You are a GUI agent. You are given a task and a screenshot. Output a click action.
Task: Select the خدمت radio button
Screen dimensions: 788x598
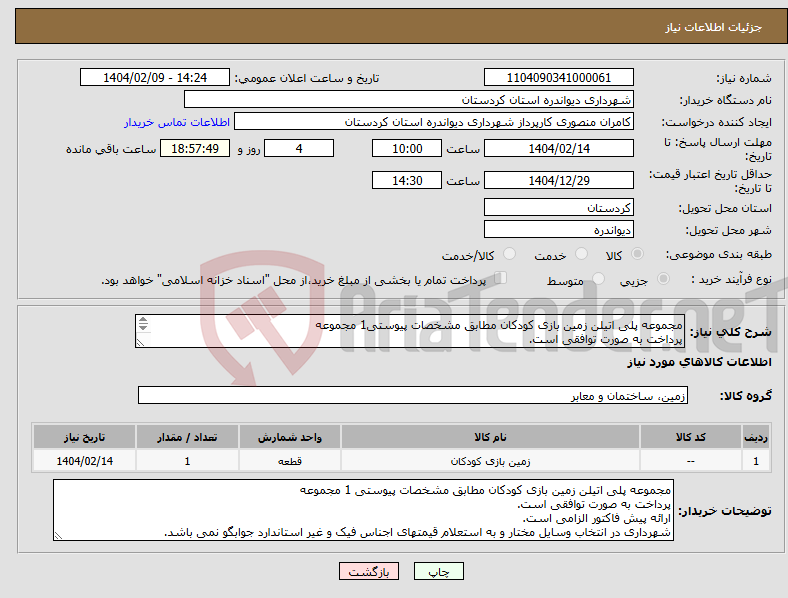pyautogui.click(x=581, y=254)
